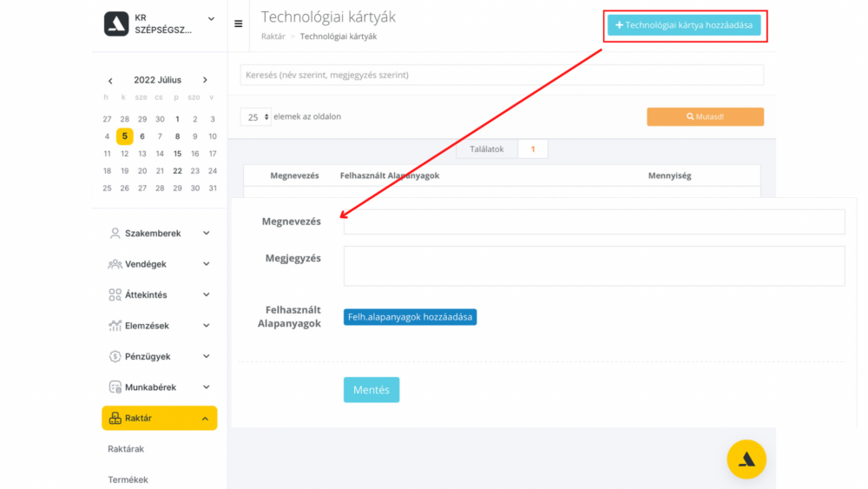Image resolution: width=868 pixels, height=489 pixels.
Task: Open Termékek submenu item
Action: (x=128, y=479)
